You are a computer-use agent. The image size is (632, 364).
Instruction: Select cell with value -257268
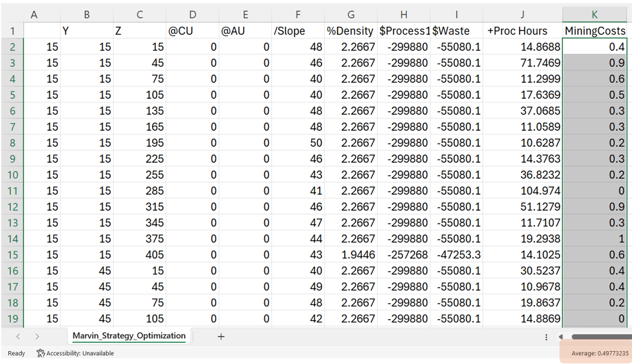[404, 255]
